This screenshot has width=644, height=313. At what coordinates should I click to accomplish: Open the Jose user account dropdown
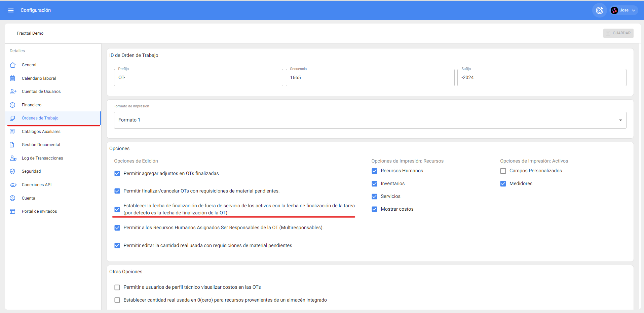click(624, 10)
